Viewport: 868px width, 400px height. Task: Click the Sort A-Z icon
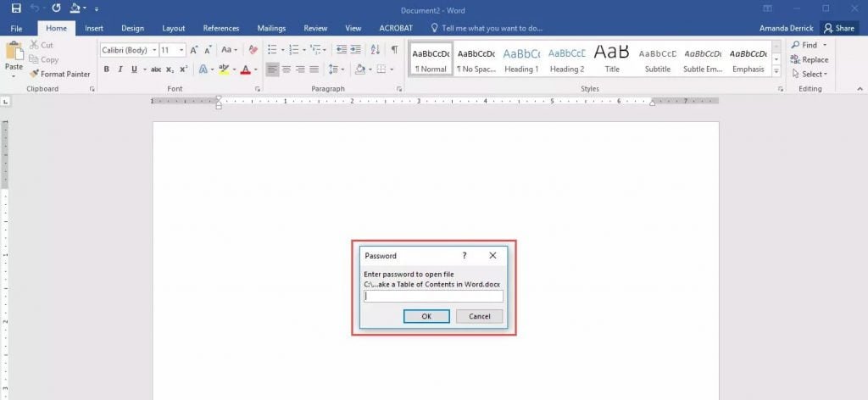point(376,50)
